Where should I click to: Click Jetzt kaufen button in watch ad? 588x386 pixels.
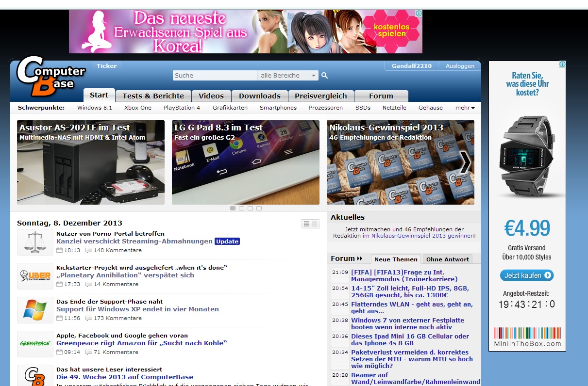coord(527,275)
